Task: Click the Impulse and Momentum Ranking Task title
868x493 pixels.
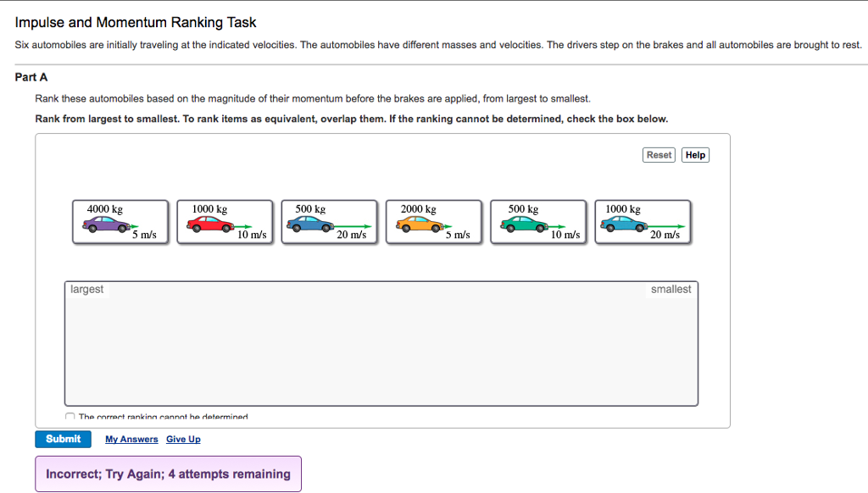Action: click(x=136, y=22)
